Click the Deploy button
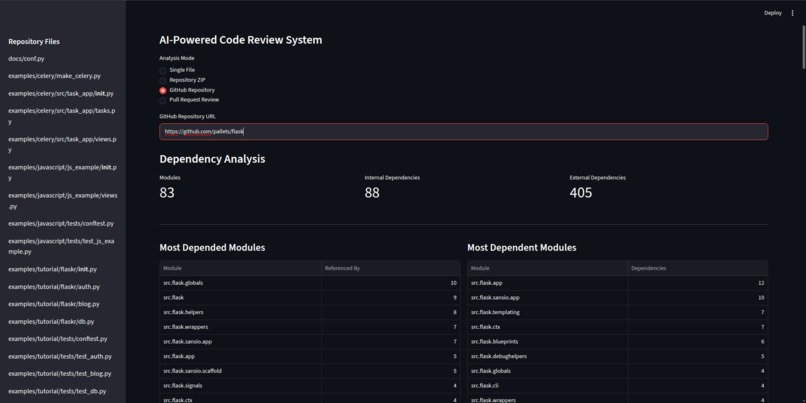 click(x=773, y=13)
